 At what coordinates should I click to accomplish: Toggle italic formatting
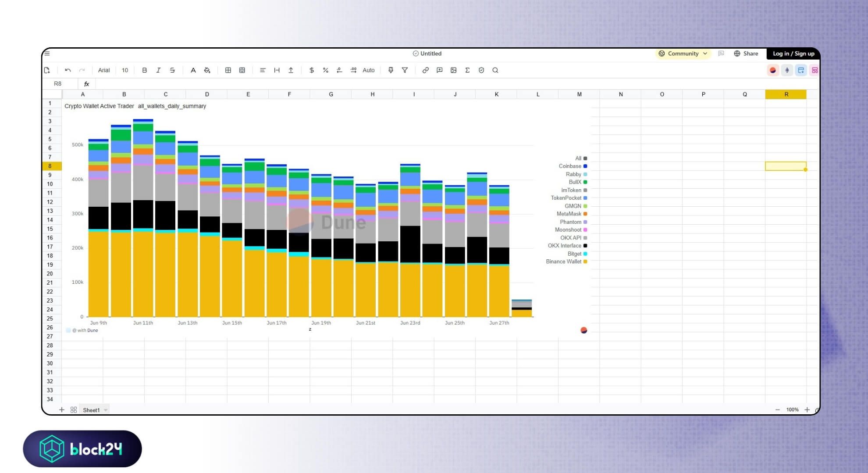158,70
